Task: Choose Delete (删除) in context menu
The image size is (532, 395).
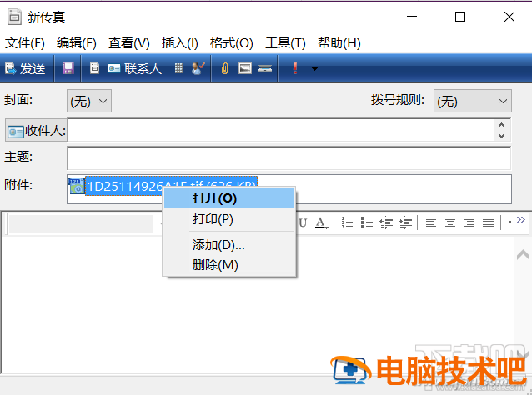Action: (228, 264)
